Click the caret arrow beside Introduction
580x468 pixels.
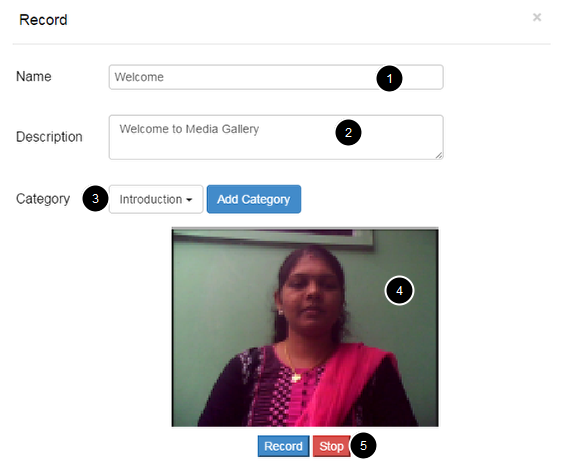coord(189,200)
